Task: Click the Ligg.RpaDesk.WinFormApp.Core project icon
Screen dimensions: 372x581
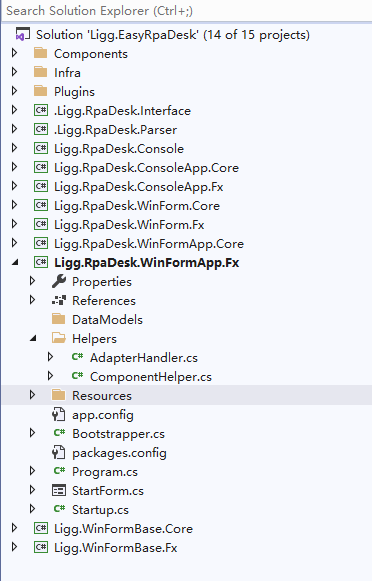Action: [41, 243]
